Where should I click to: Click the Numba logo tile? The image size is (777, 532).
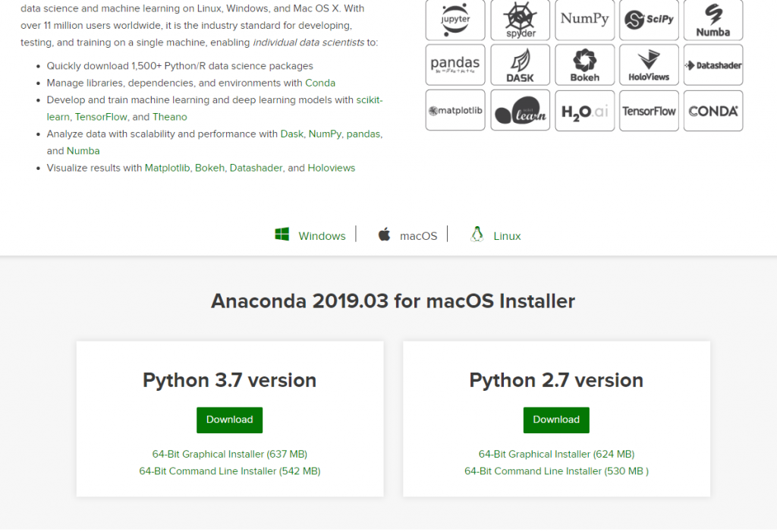[713, 20]
